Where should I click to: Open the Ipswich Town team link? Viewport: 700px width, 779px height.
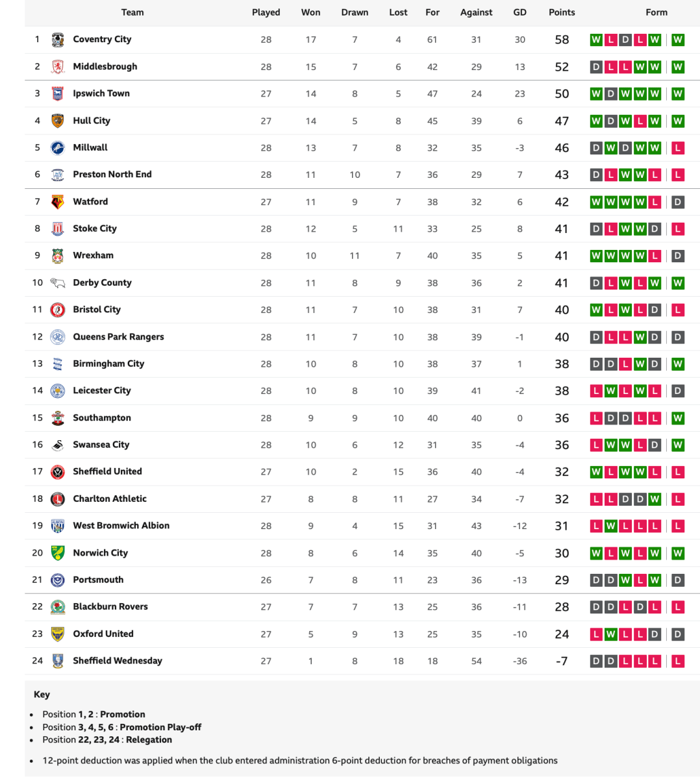(x=101, y=93)
